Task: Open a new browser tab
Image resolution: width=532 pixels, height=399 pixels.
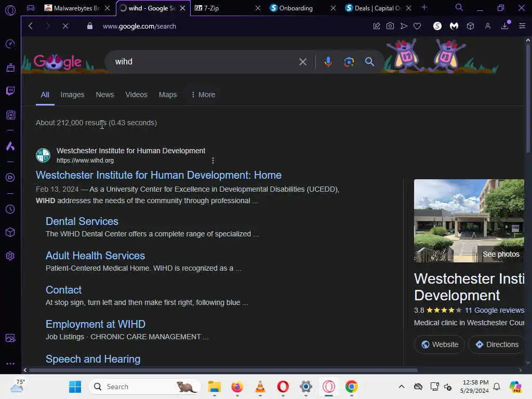Action: (x=424, y=7)
